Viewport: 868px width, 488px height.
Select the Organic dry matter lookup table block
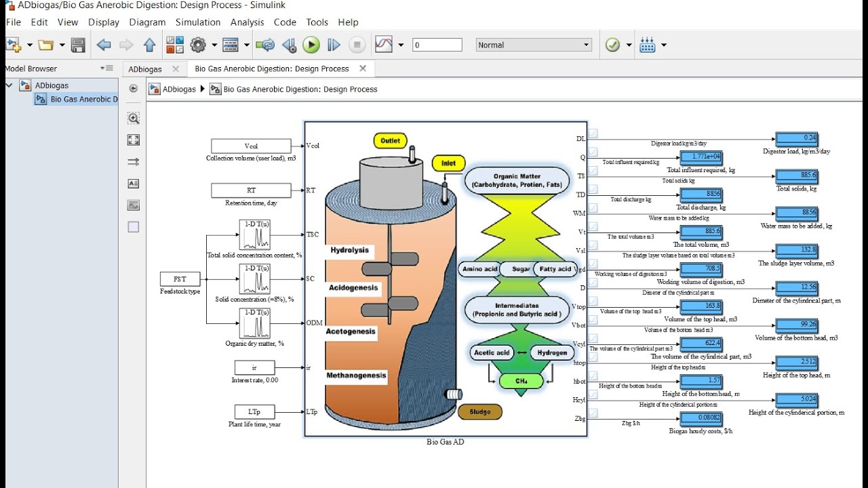pos(254,323)
